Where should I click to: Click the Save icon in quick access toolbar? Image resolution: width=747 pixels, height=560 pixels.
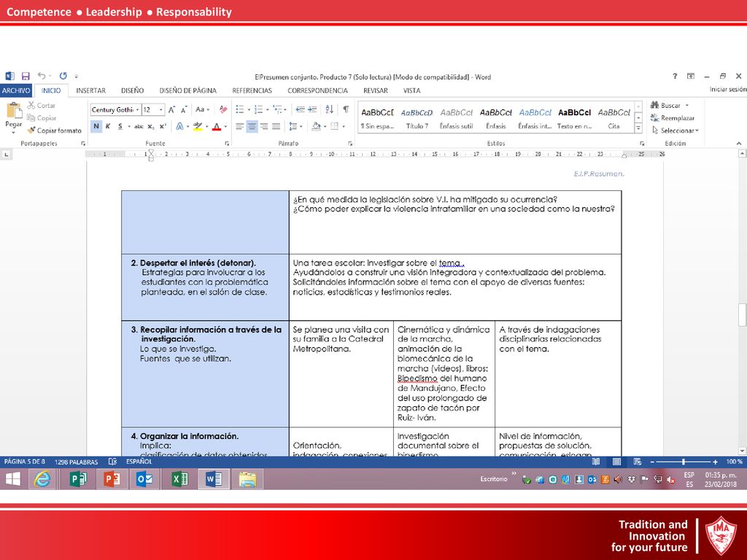click(26, 76)
